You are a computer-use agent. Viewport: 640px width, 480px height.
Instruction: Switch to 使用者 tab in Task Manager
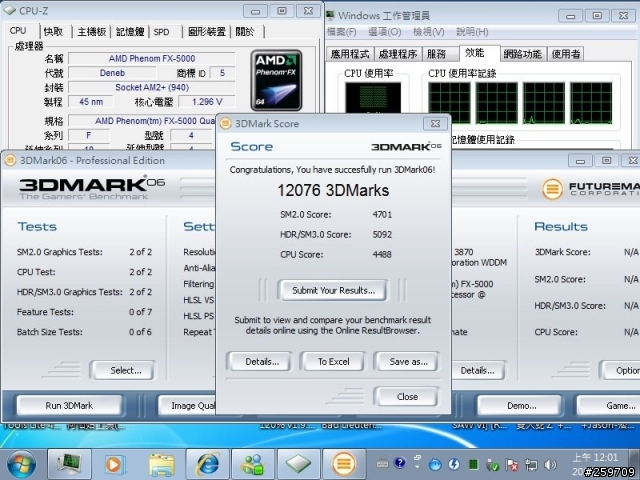pos(566,54)
